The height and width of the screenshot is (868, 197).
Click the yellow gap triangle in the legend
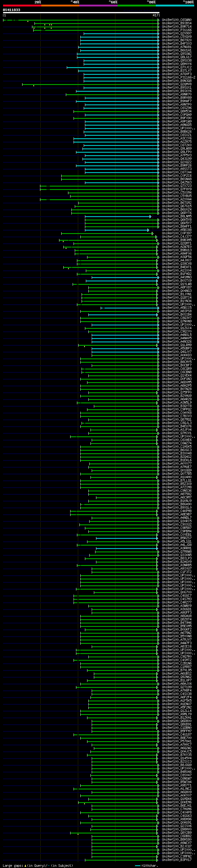coord(25,865)
